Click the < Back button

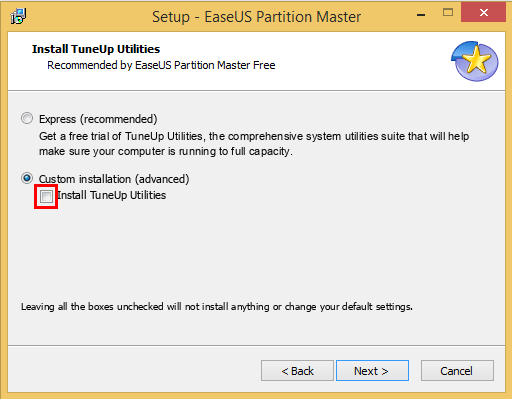click(x=297, y=370)
